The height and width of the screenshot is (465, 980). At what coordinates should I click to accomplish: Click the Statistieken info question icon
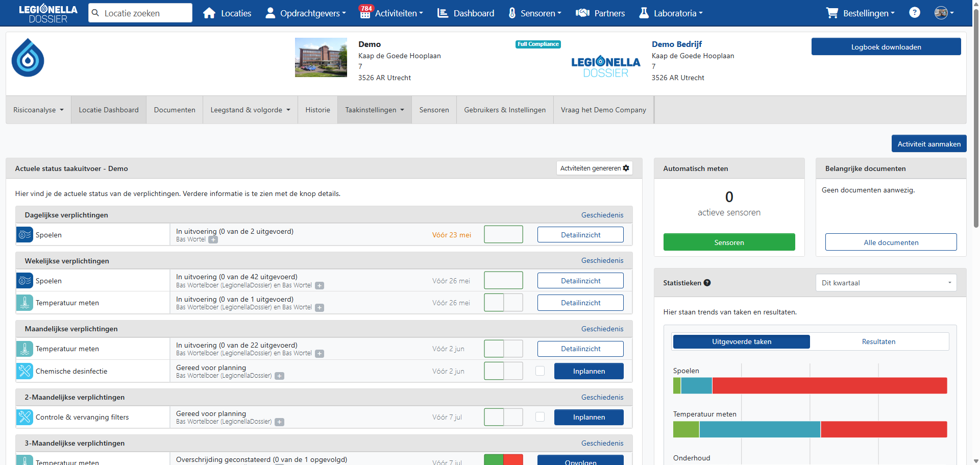pyautogui.click(x=707, y=283)
